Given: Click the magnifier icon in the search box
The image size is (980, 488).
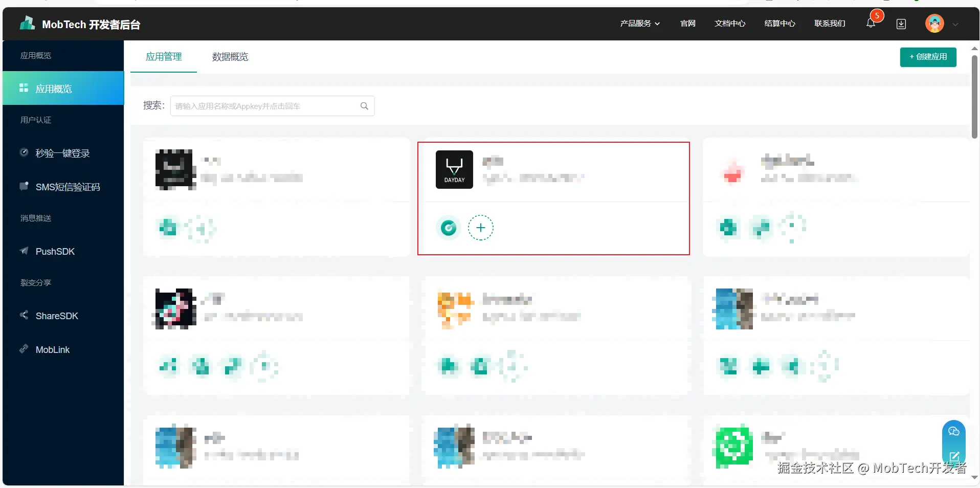Looking at the screenshot, I should pyautogui.click(x=364, y=106).
